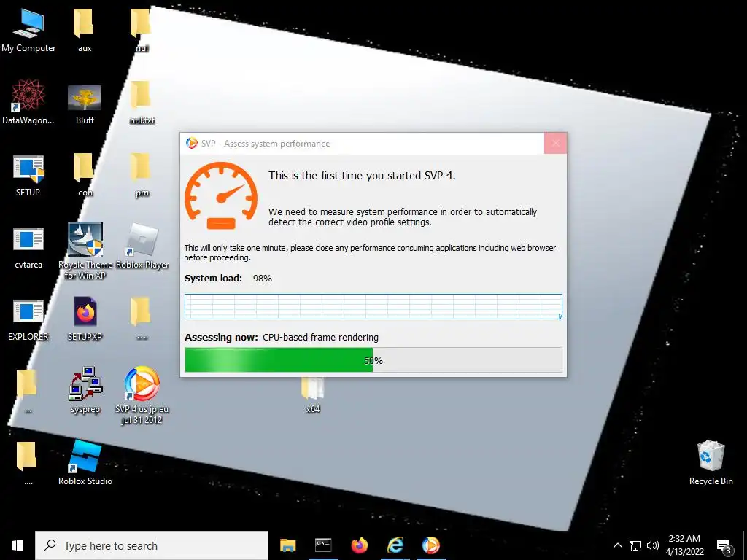The height and width of the screenshot is (560, 747).
Task: Open Internet Explorer from the taskbar
Action: (395, 545)
